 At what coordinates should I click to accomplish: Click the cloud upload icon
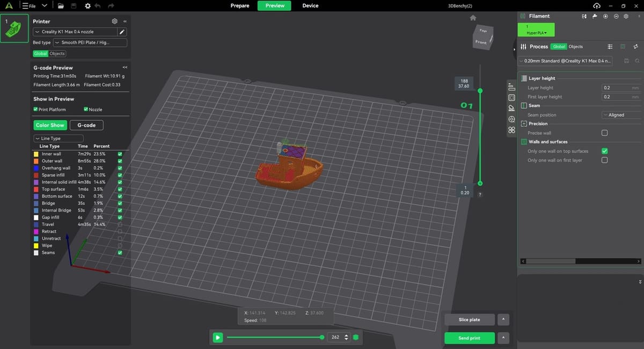[x=596, y=5]
